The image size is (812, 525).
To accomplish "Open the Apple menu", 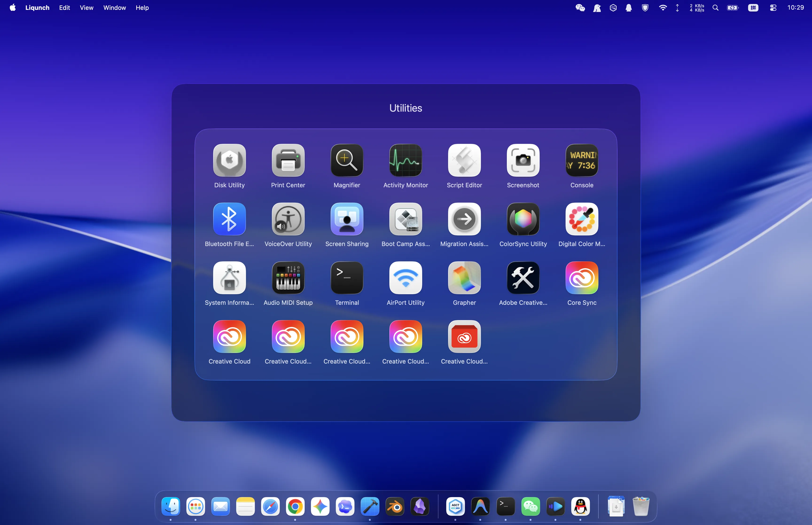I will (13, 8).
